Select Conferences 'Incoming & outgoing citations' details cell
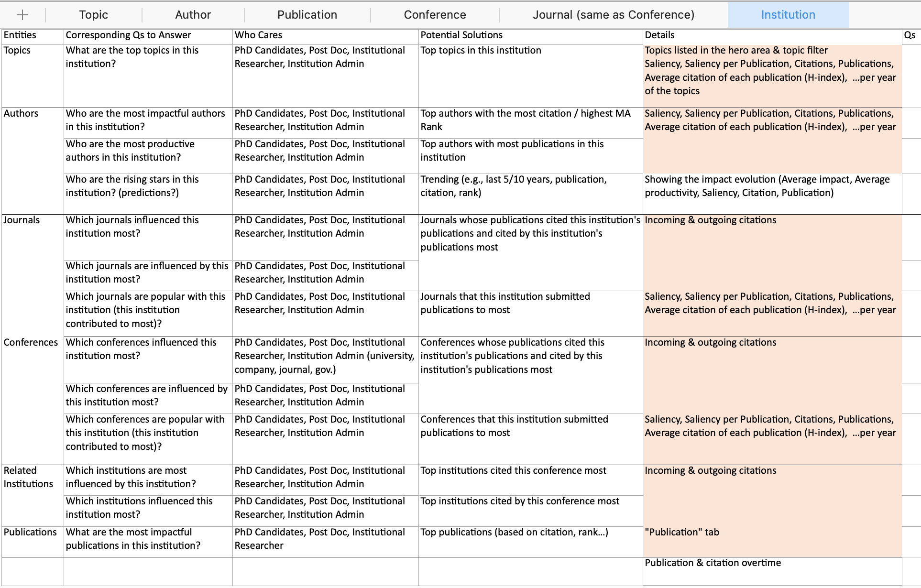 772,375
